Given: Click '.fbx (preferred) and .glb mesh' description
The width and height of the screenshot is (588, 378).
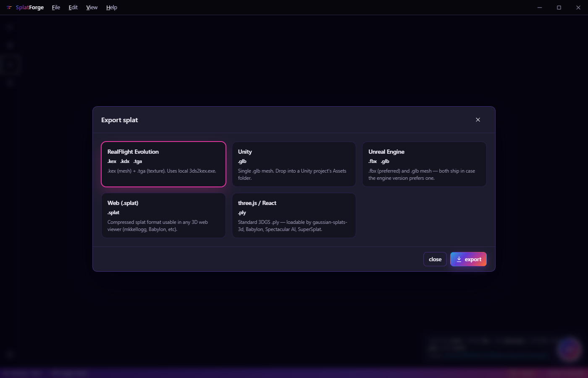Looking at the screenshot, I should point(422,174).
